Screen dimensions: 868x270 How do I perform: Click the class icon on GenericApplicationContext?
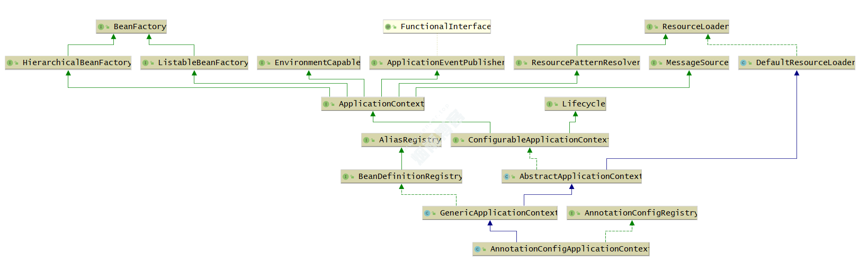pyautogui.click(x=427, y=213)
